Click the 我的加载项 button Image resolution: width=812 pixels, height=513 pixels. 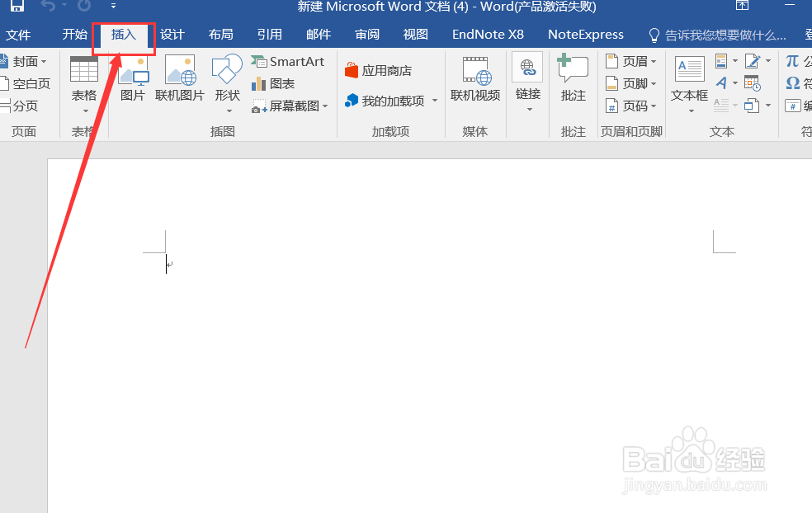[x=385, y=101]
